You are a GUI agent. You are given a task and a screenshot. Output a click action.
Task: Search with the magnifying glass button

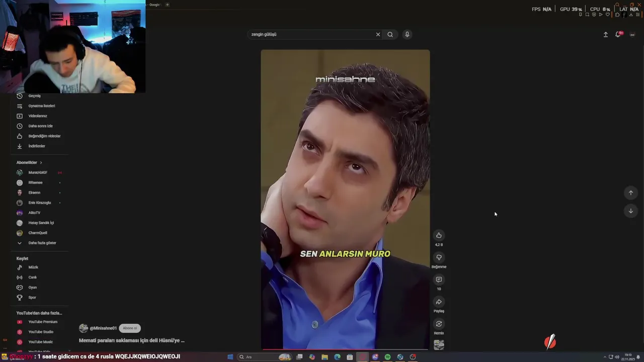pyautogui.click(x=390, y=34)
